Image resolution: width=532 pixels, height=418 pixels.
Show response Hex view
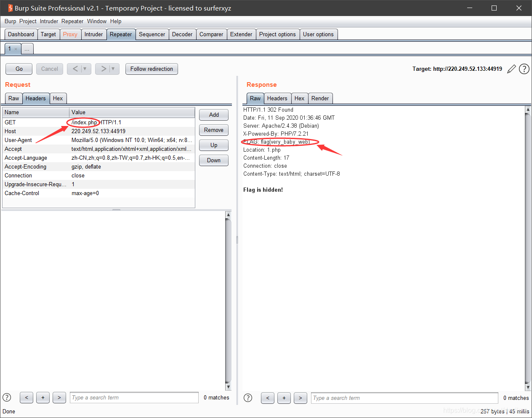(300, 99)
